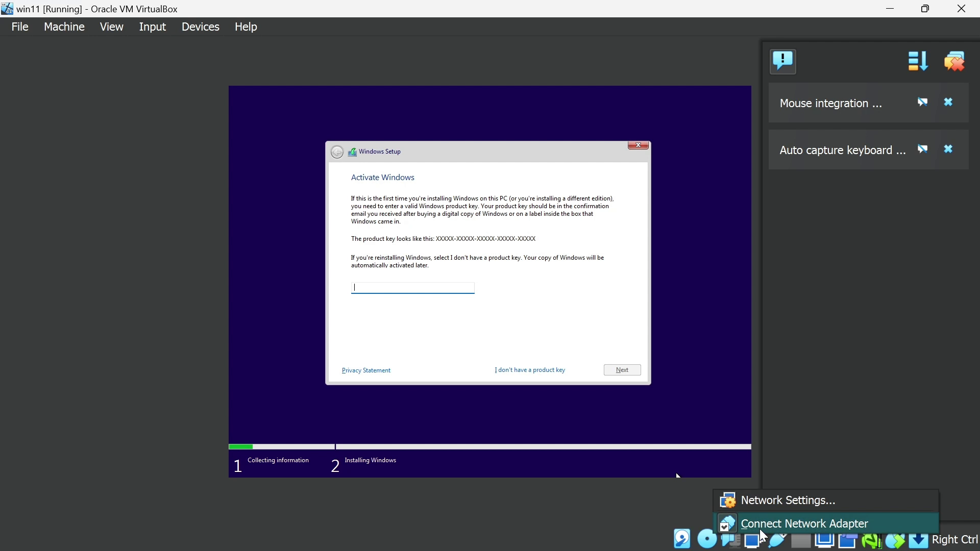Click the hard disk status bar icon
The image size is (980, 551).
tap(682, 539)
